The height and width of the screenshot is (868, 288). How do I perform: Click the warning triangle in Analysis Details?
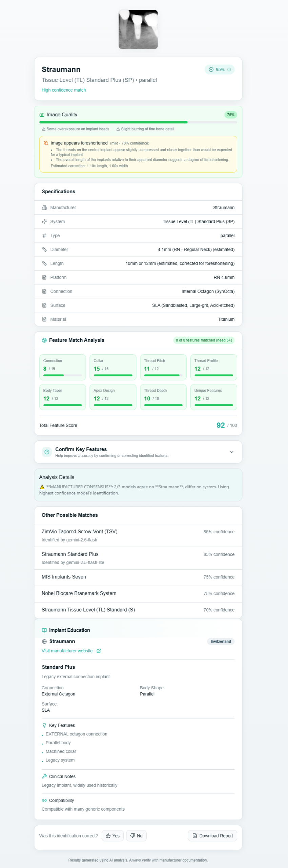pos(42,487)
